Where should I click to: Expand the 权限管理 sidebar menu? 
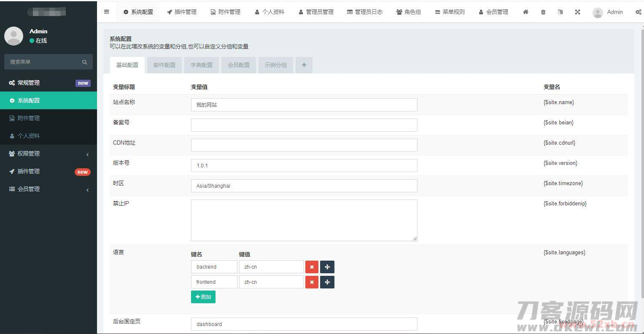point(49,154)
